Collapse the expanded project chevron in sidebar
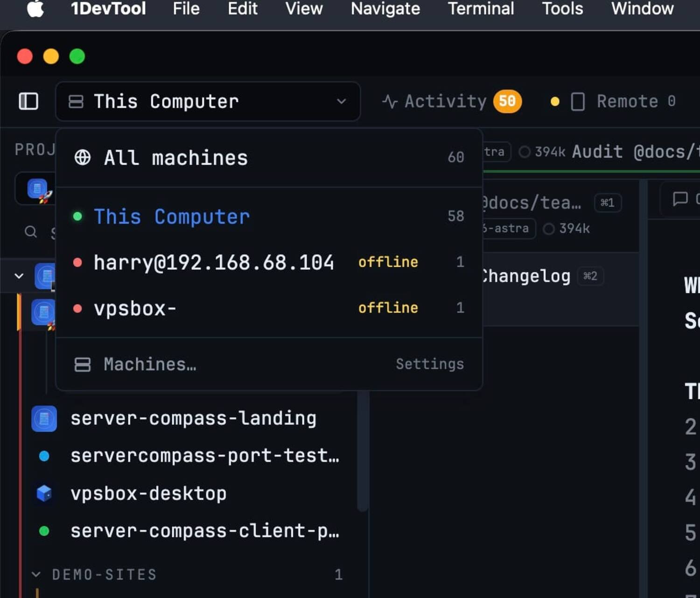 [x=19, y=276]
